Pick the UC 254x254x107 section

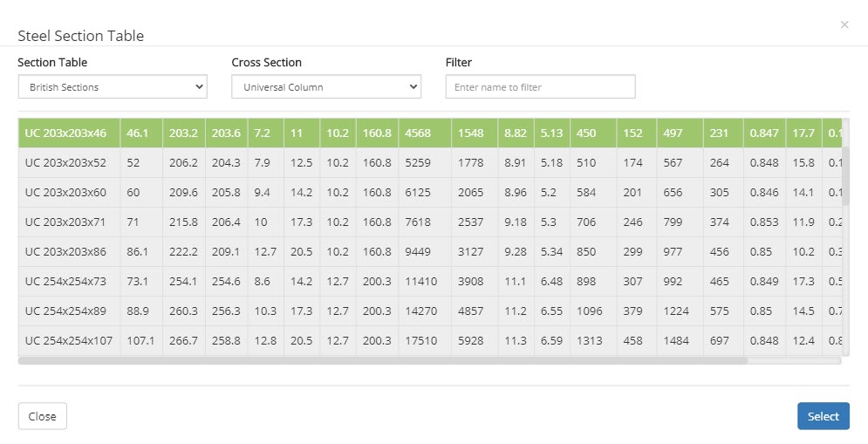(x=68, y=341)
